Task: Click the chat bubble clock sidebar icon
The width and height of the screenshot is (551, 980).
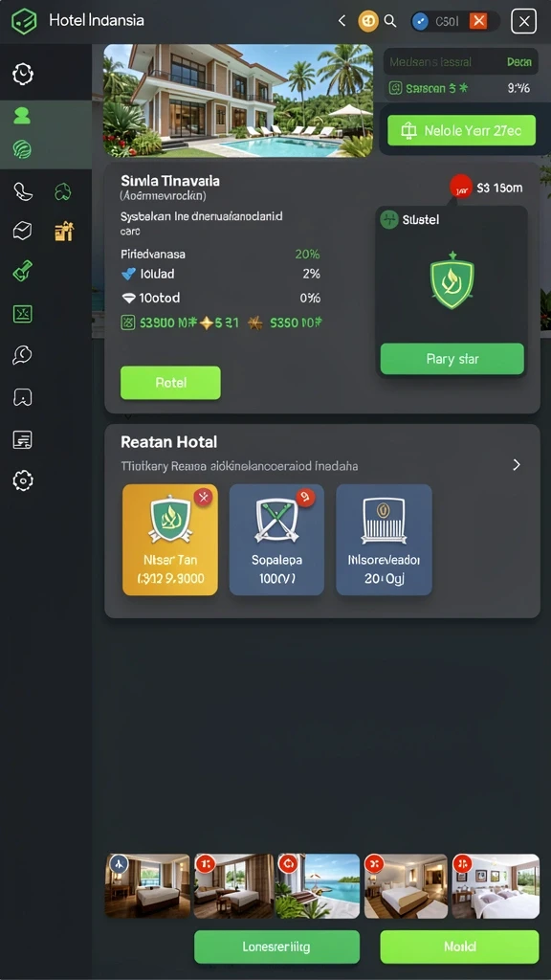Action: coord(23,355)
